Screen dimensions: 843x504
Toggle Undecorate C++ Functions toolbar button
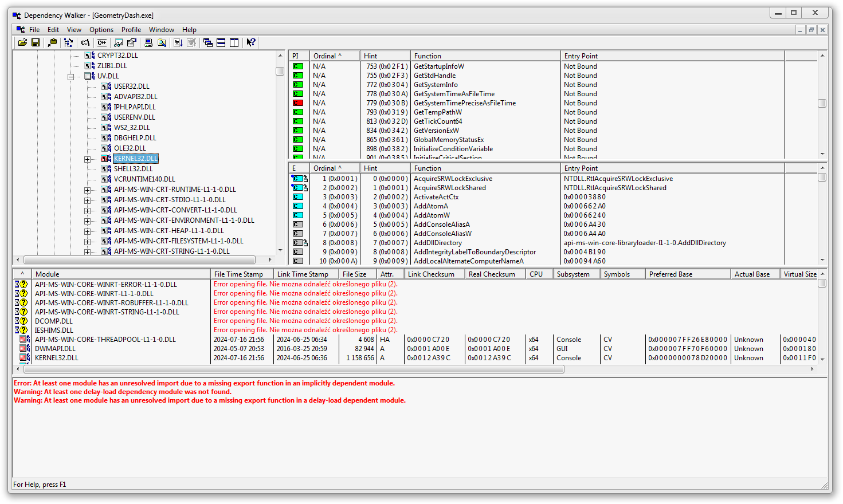point(102,42)
